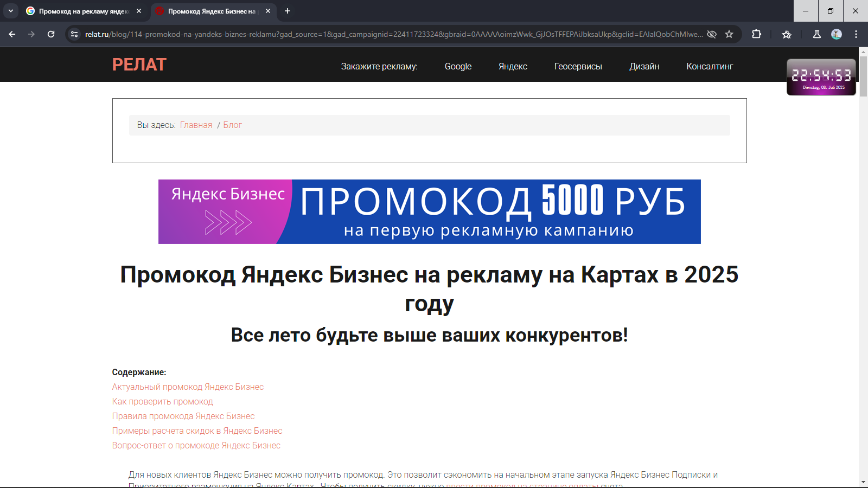Viewport: 868px width, 488px height.
Task: Go to Главная breadcrumb link
Action: coord(196,125)
